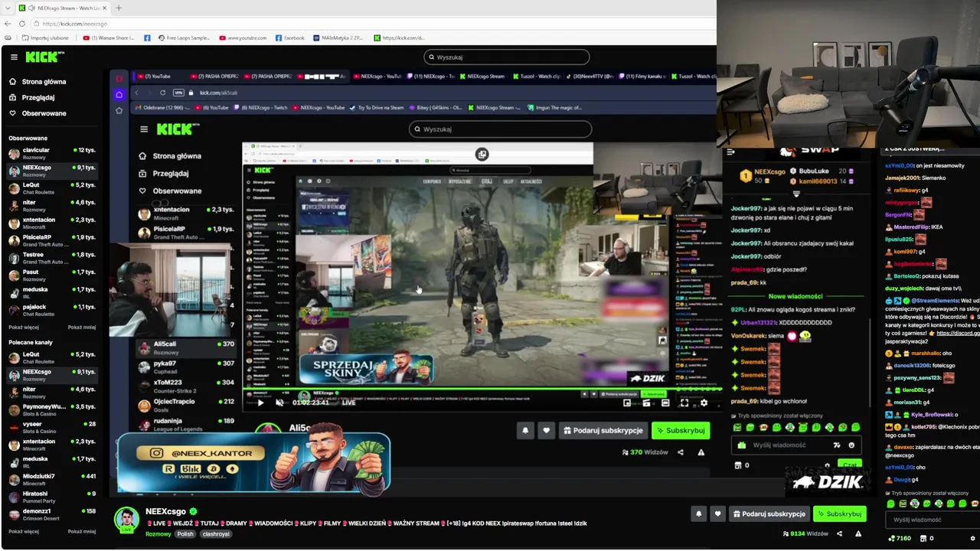This screenshot has width=980, height=551.
Task: Select Strona główna in outer sidebar
Action: click(38, 81)
